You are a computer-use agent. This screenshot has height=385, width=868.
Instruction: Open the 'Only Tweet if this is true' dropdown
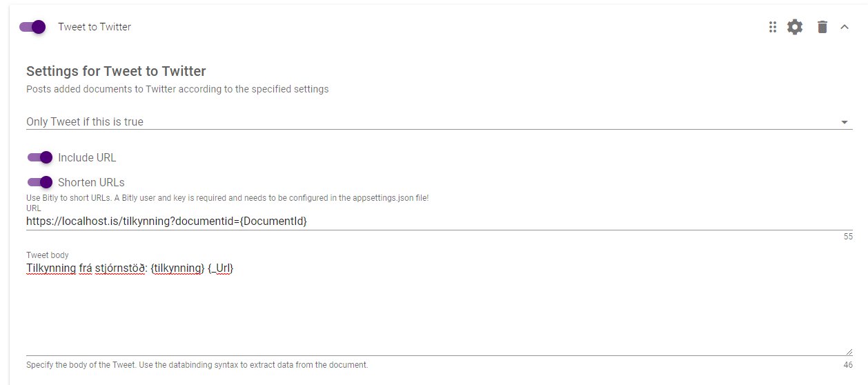tap(439, 121)
